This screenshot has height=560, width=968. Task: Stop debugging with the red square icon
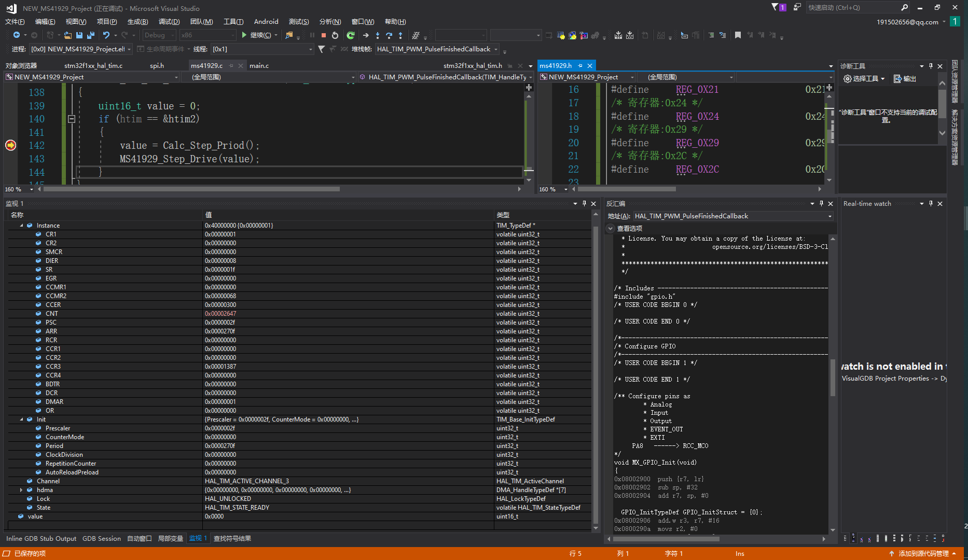click(x=324, y=35)
